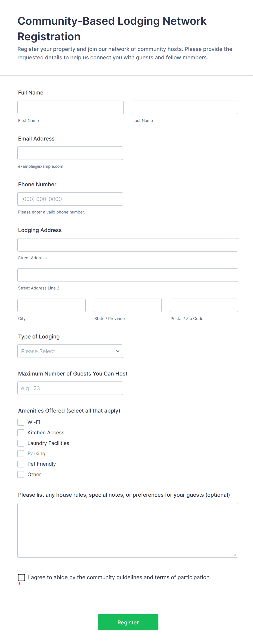Check the Wi-Fi amenity checkbox
Viewport: 253px width, 644px height.
21,422
